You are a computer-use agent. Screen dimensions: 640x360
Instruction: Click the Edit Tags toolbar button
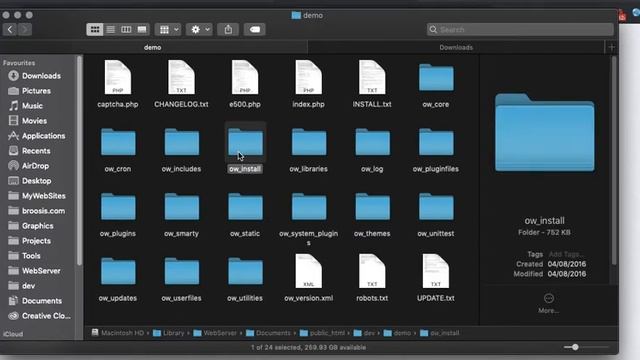coord(255,29)
